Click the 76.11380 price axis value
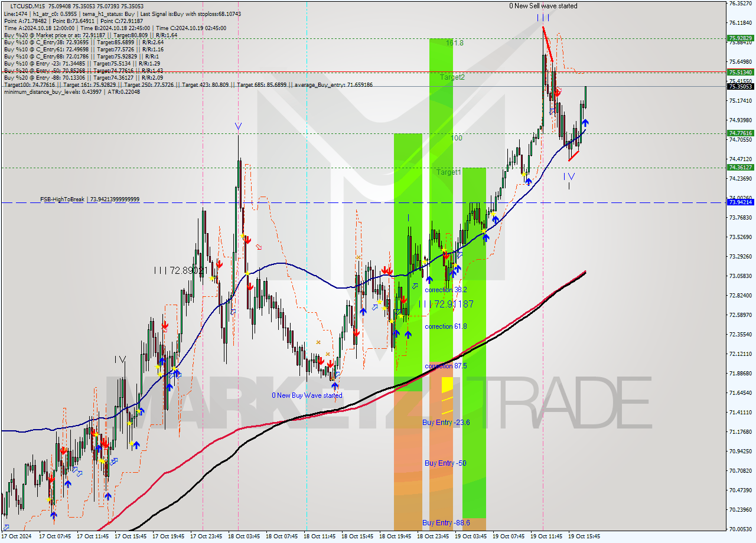 (741, 22)
